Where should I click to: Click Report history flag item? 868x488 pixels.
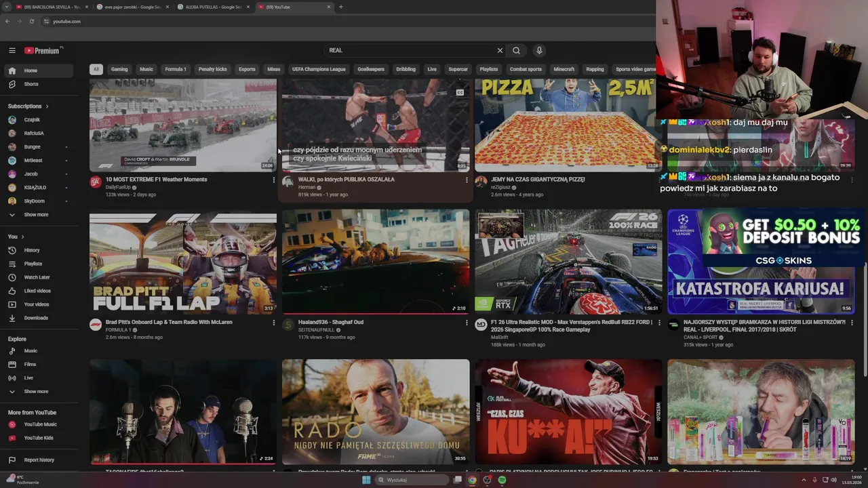point(38,460)
